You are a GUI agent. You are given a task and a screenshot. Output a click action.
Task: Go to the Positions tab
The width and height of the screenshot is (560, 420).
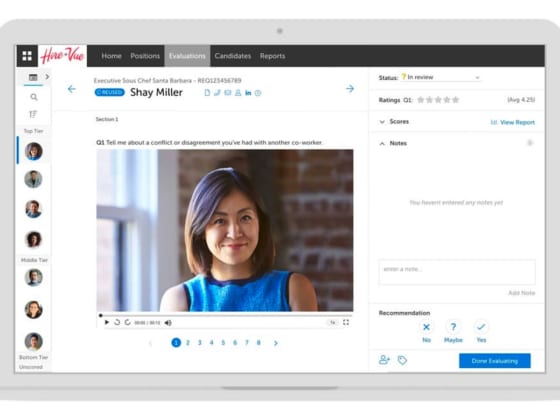click(145, 56)
